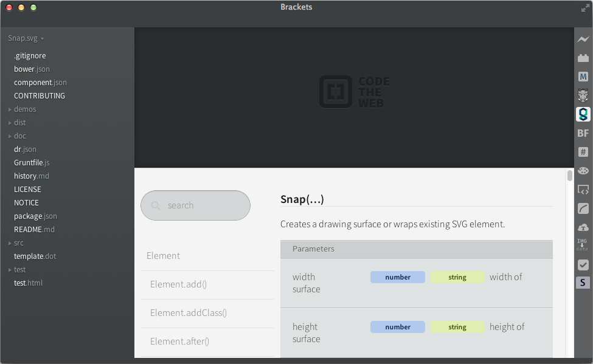Toggle the Snap S docs icon
This screenshot has height=364, width=593.
coord(583,283)
